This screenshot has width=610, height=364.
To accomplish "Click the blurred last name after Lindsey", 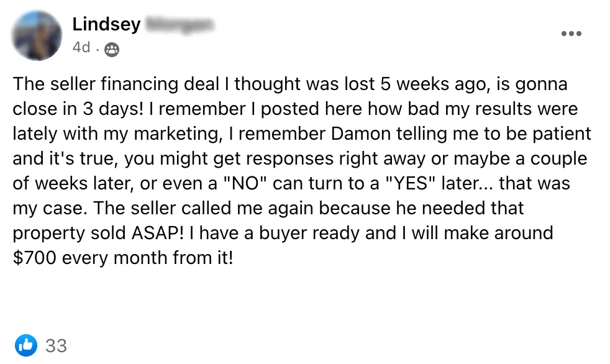I will click(180, 25).
